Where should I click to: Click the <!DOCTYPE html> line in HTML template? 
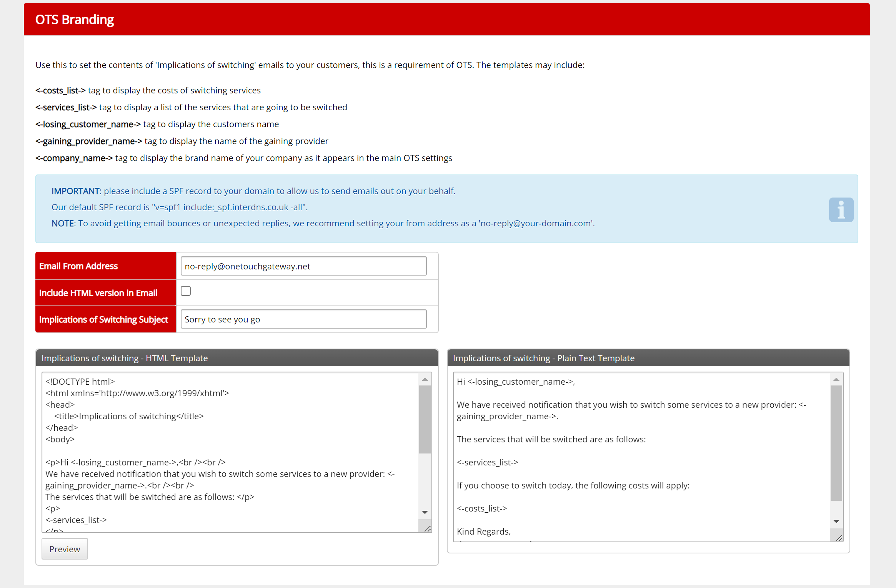pyautogui.click(x=80, y=382)
